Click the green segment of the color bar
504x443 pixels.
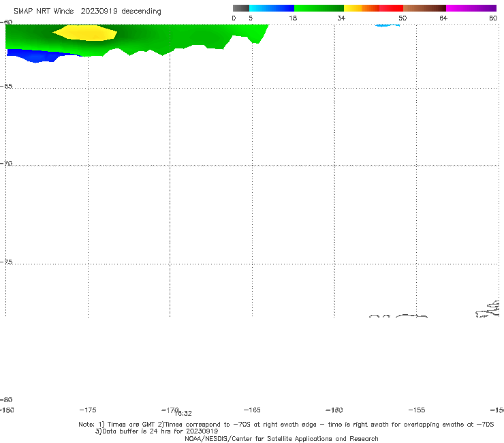pos(319,8)
